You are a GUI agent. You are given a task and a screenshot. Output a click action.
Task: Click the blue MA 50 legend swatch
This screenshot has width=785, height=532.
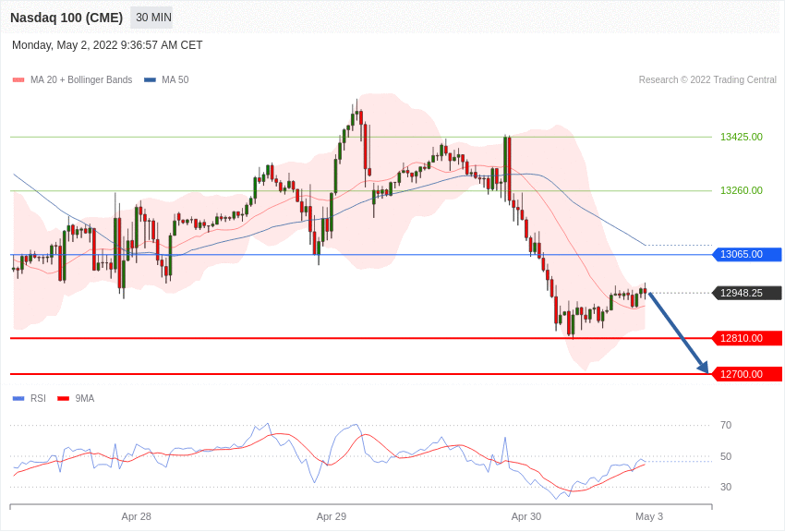151,80
